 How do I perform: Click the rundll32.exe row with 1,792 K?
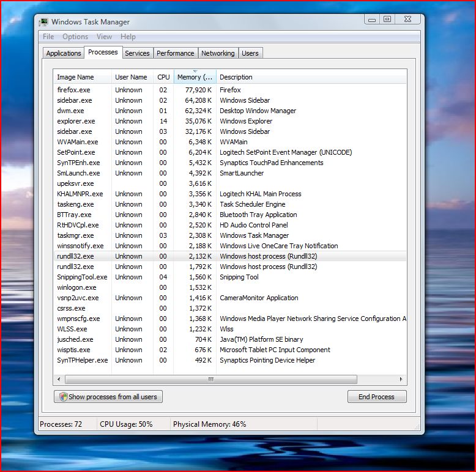230,267
